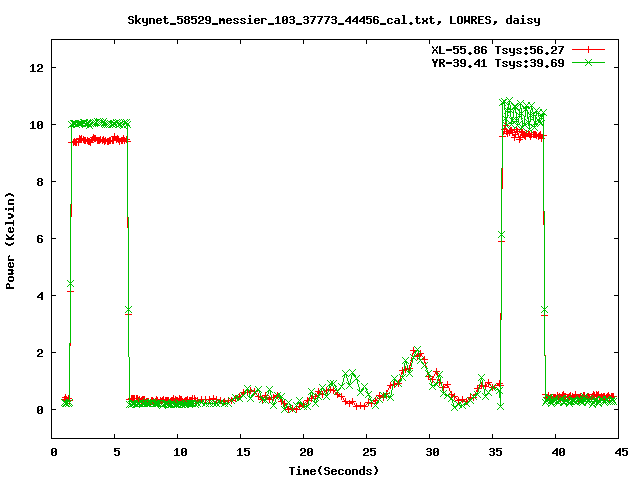
Task: Click the green first calibration plateau at 10 Kelvin
Action: click(x=100, y=123)
